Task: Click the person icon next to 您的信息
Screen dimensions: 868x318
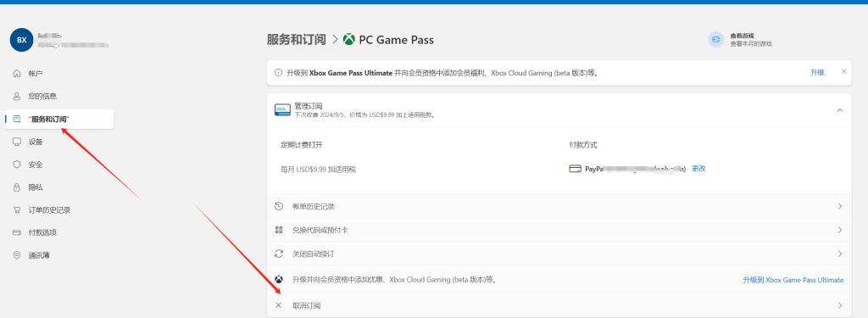Action: pyautogui.click(x=17, y=96)
